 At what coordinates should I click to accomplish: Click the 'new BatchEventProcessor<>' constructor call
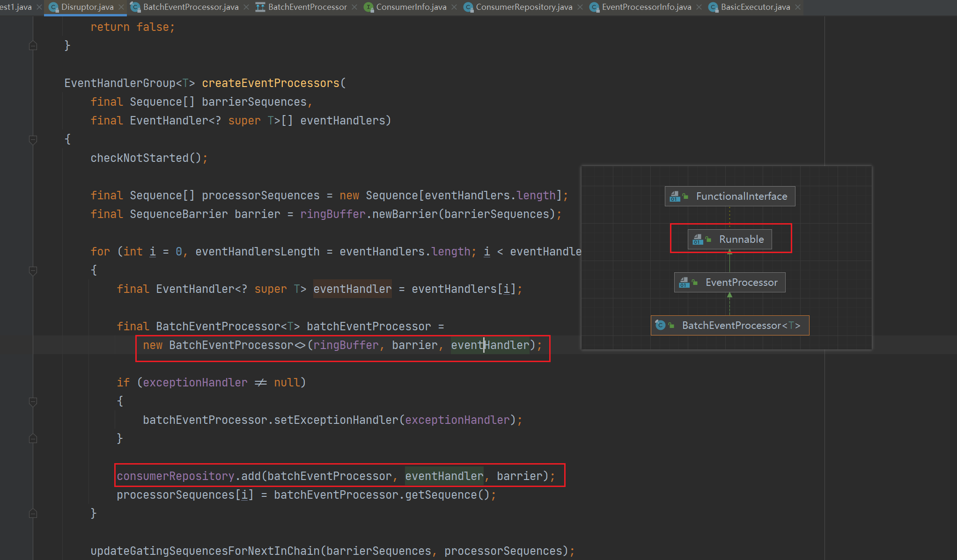pos(224,345)
